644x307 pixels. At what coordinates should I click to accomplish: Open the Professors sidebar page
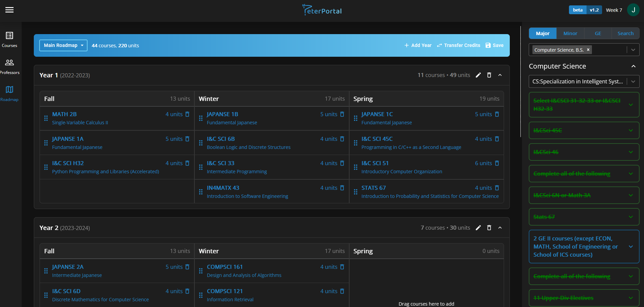(9, 66)
